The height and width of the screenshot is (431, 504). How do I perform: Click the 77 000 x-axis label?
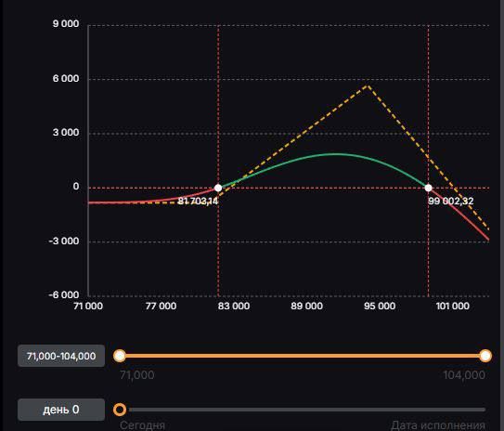161,306
